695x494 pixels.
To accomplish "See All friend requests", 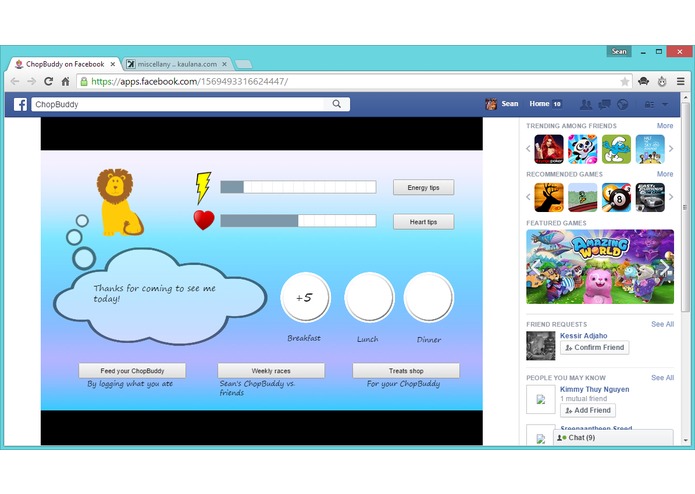I will tap(663, 324).
